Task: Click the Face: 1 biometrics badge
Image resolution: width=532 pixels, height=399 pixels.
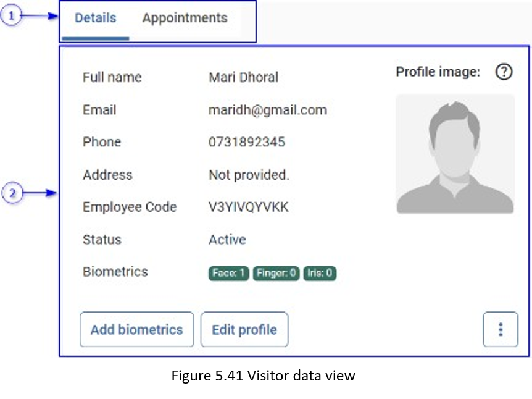Action: pos(229,273)
